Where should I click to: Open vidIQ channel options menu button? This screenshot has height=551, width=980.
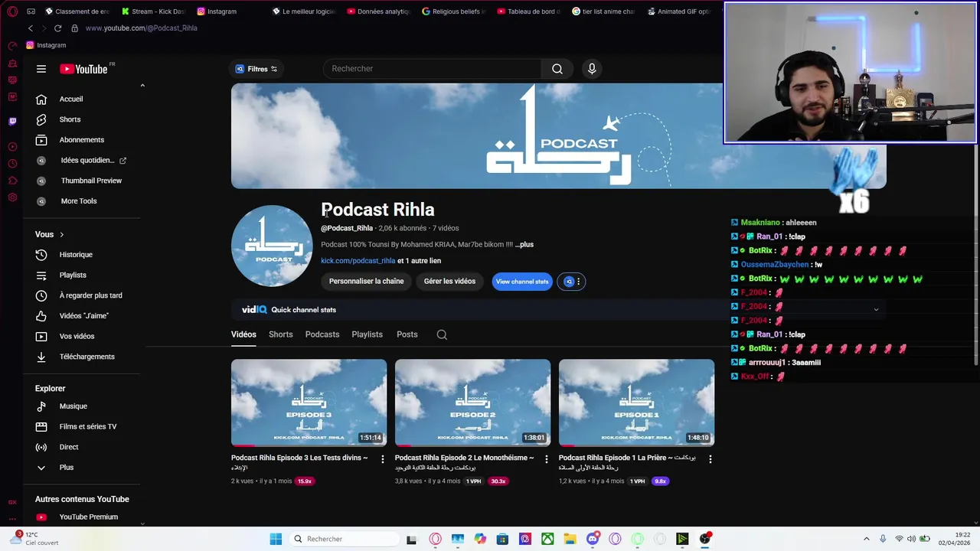[x=571, y=282]
